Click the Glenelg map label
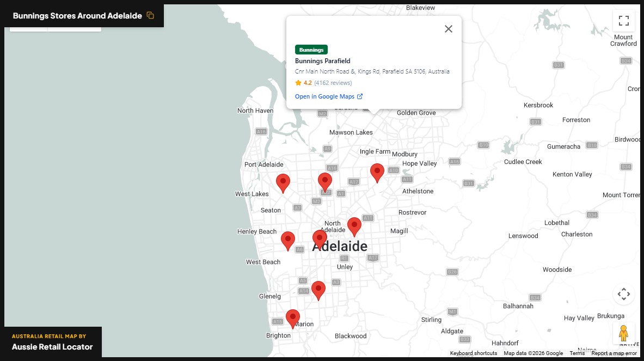Screen dimensions: 644x361 [270, 297]
